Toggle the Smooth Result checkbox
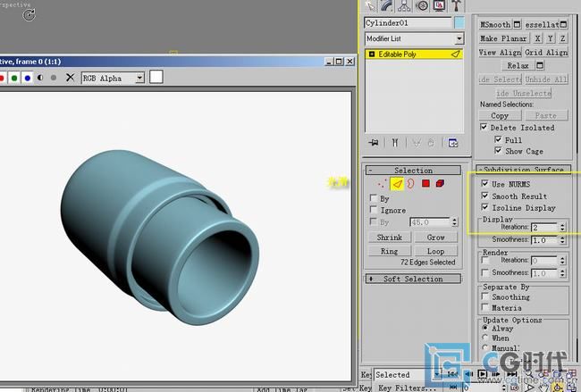This screenshot has width=581, height=392. pyautogui.click(x=484, y=196)
